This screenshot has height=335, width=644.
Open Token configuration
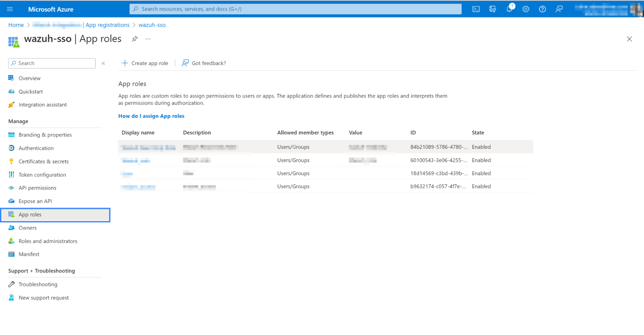pos(42,175)
